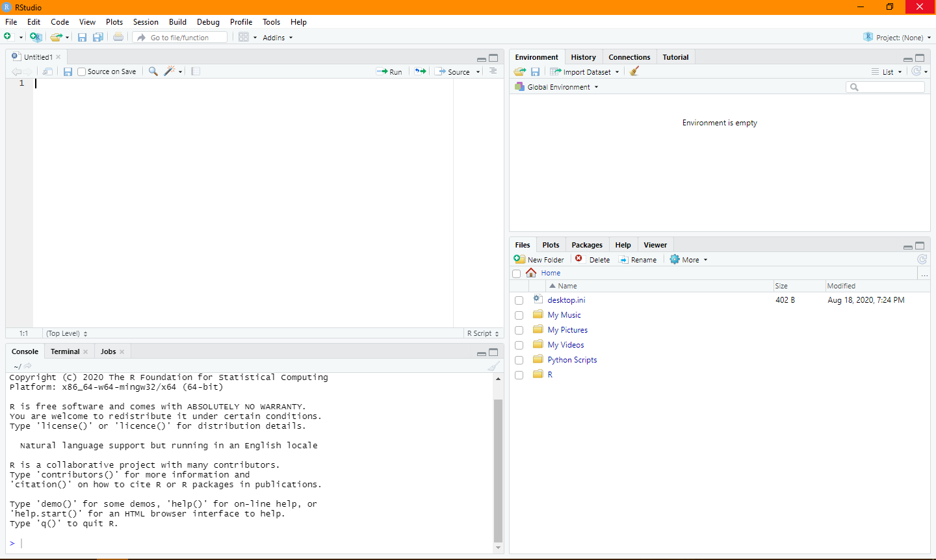Click the workspace panes grid icon
This screenshot has width=936, height=560.
click(244, 37)
